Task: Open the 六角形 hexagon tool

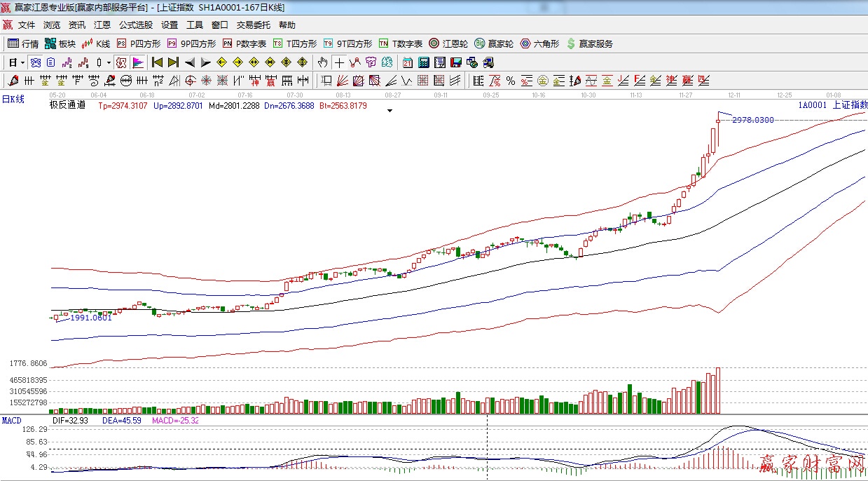Action: tap(539, 43)
